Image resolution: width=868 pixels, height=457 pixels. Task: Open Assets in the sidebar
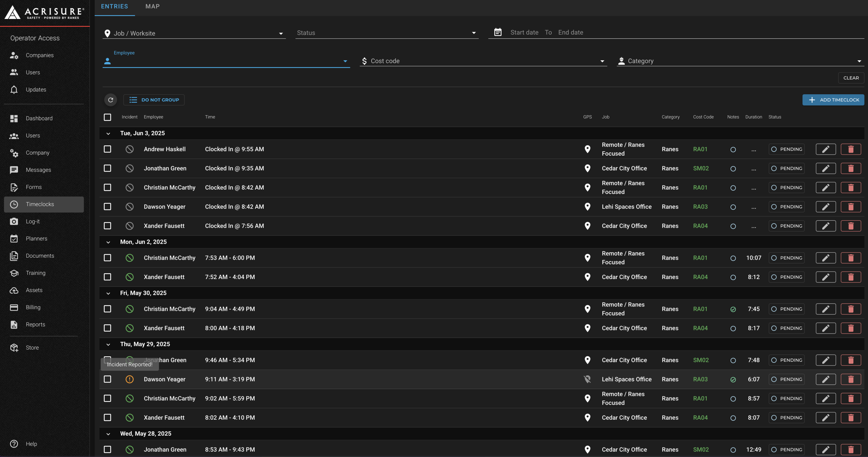44,290
